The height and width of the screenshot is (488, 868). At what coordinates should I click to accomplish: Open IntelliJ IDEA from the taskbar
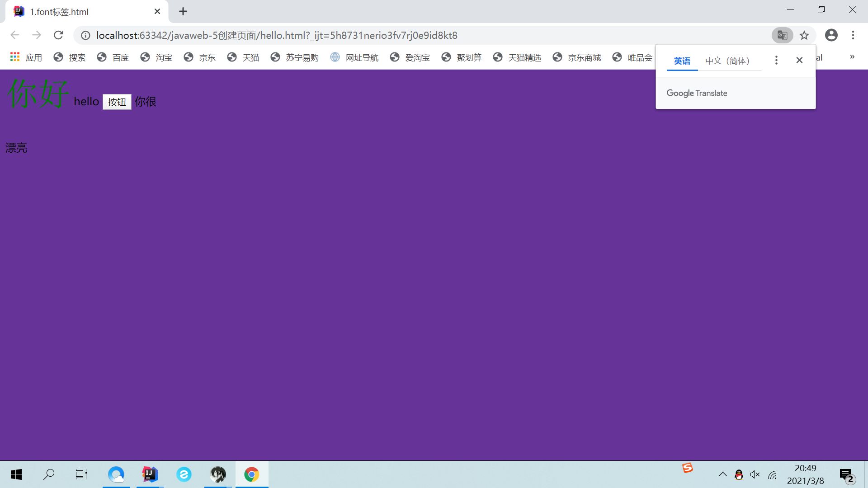(x=150, y=474)
